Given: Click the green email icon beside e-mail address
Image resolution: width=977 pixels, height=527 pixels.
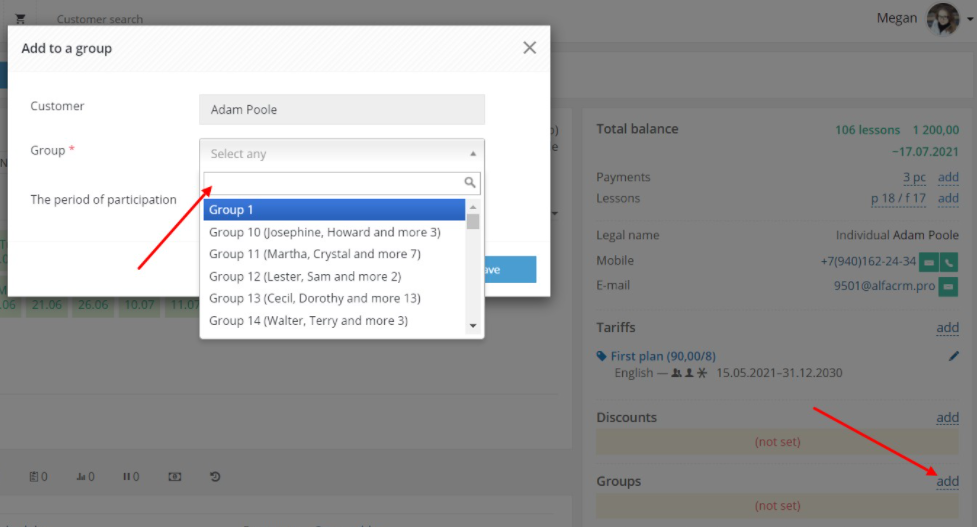Looking at the screenshot, I should [x=948, y=287].
